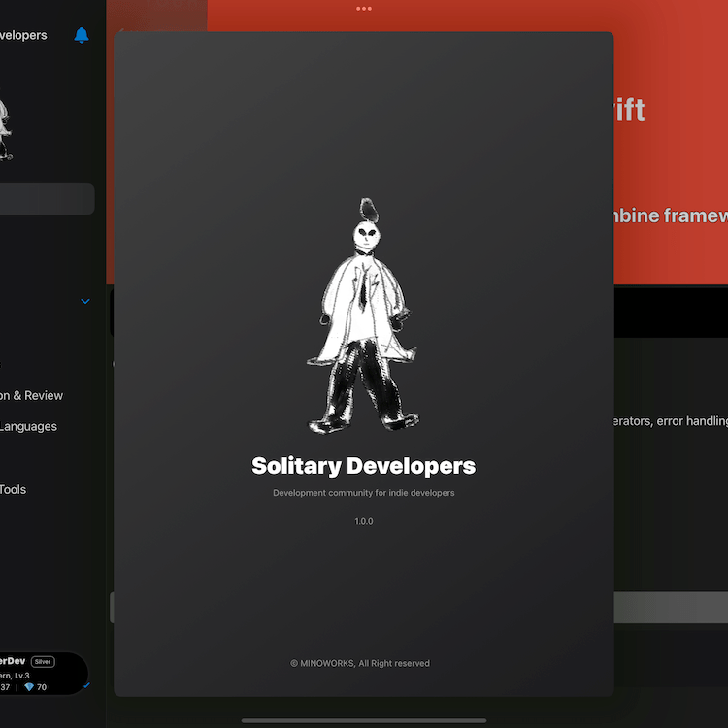Click the Silver rank badge
The image size is (728, 728).
point(43,661)
